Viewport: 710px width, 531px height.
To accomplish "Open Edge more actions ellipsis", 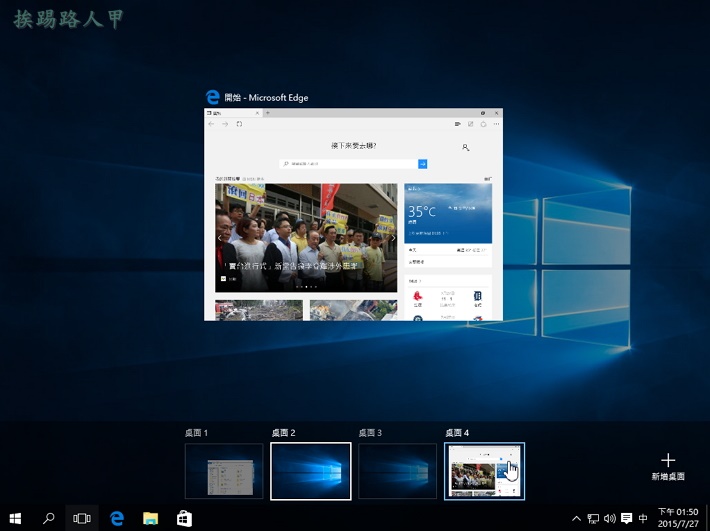I will point(496,124).
